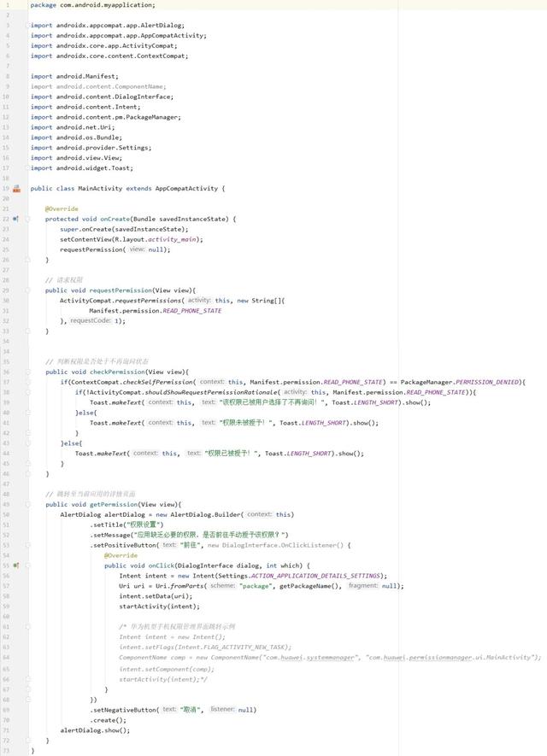Click alertDialog.show() statement
Image resolution: width=547 pixels, height=756 pixels.
click(95, 730)
